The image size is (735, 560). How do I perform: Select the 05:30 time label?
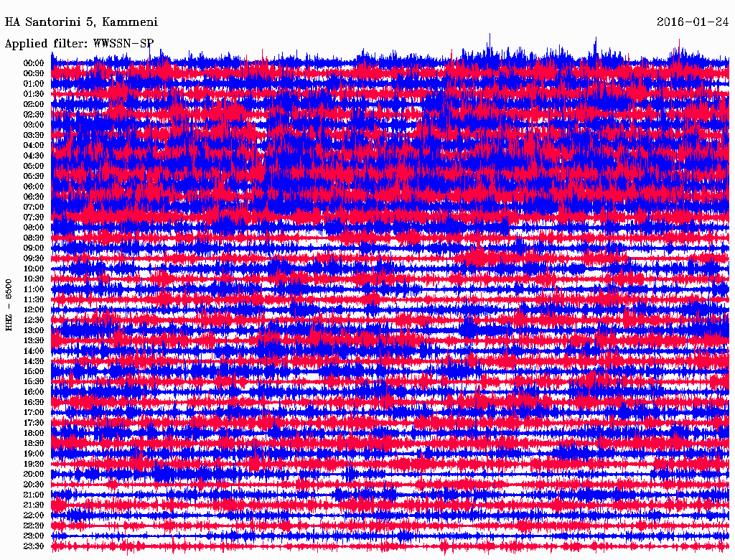pos(33,176)
